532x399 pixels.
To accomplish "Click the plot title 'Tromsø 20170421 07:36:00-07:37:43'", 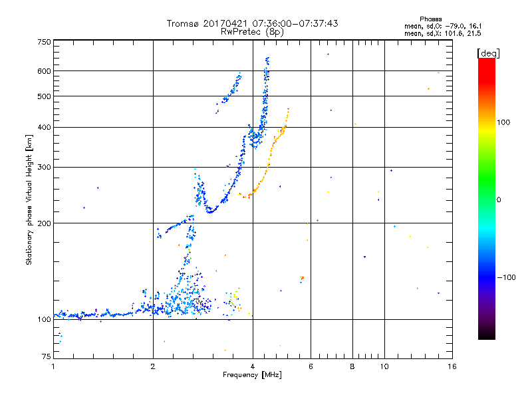I will click(252, 23).
